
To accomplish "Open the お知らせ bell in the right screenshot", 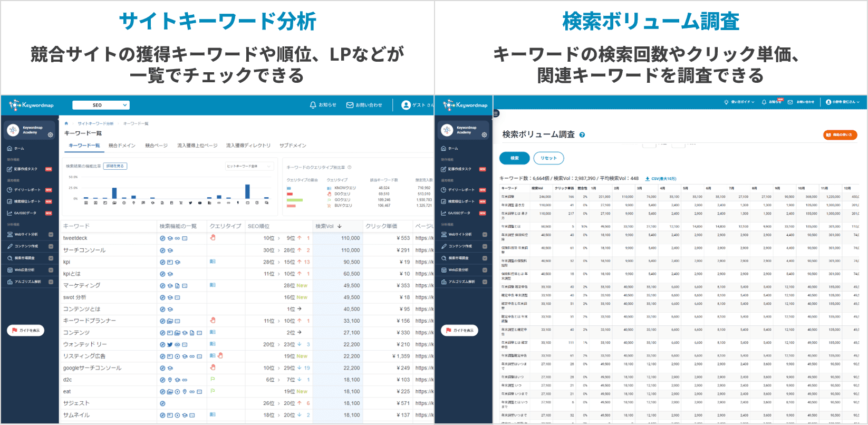I will [x=764, y=102].
